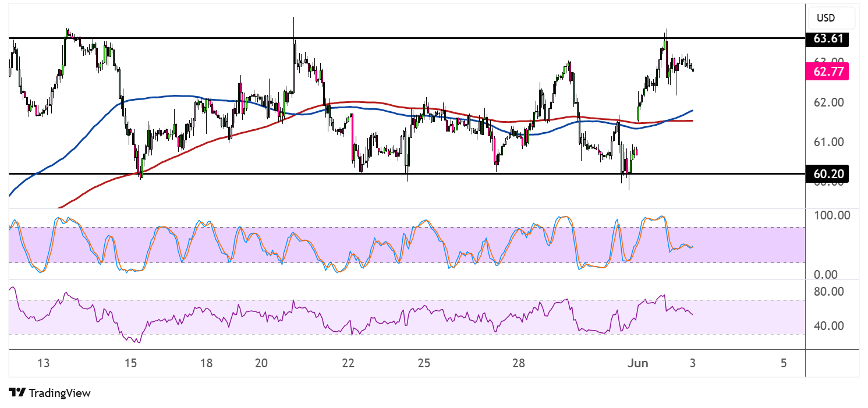Click the 61.00 price axis label

coord(828,142)
